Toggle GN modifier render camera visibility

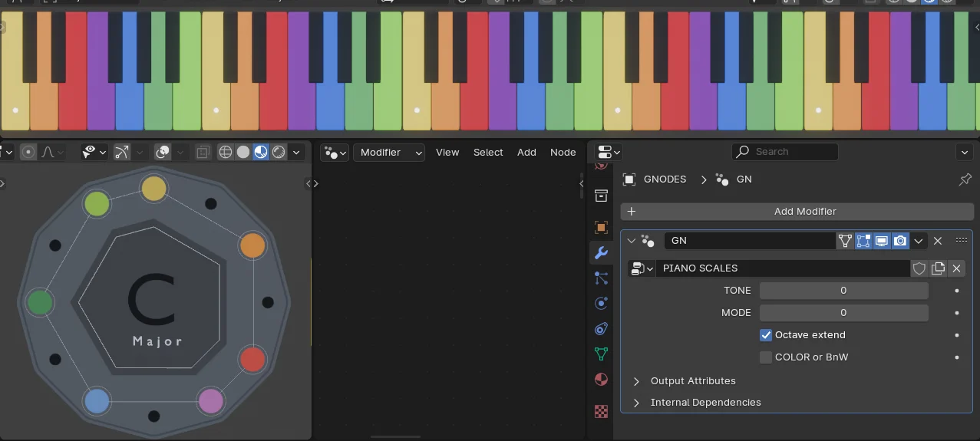(900, 241)
